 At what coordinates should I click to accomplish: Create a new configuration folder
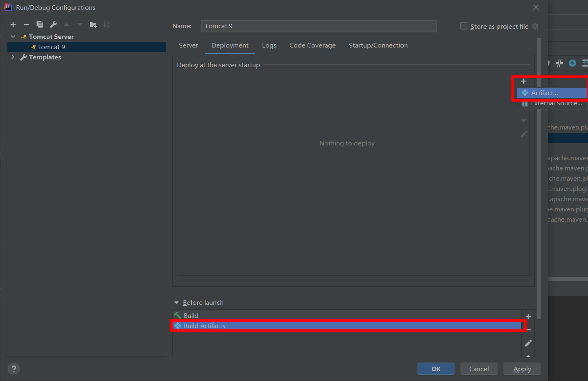93,25
